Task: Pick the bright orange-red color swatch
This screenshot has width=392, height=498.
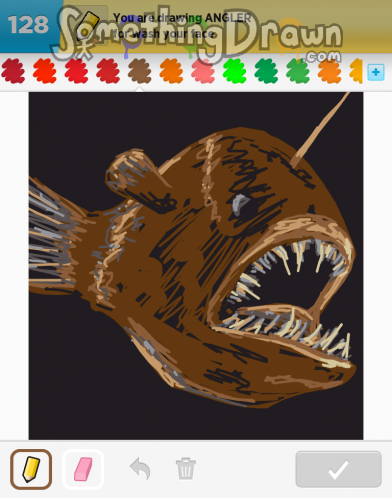Action: 45,71
